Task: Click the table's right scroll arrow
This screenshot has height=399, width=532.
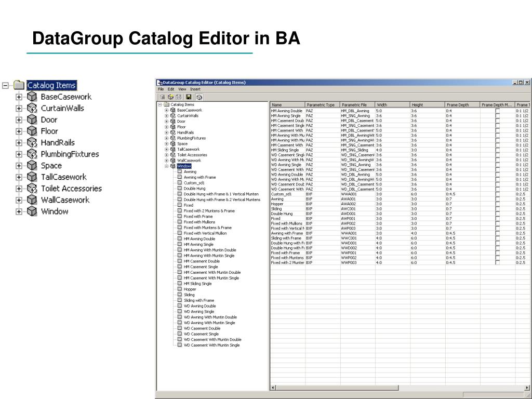Action: click(528, 388)
